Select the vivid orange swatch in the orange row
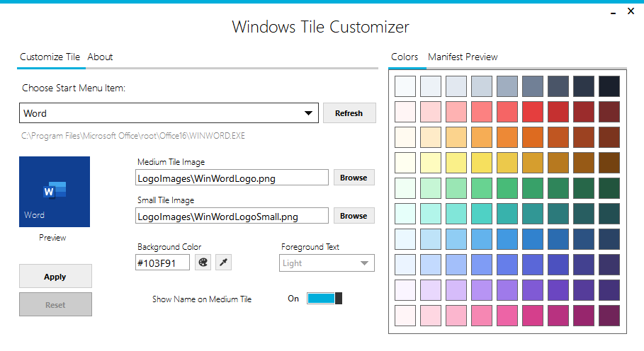 click(x=533, y=137)
